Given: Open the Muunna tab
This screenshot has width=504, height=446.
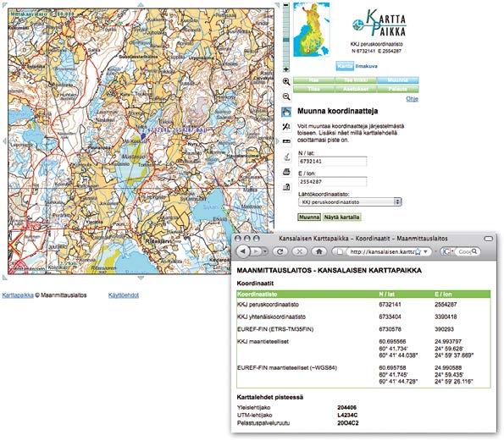Looking at the screenshot, I should (x=398, y=80).
